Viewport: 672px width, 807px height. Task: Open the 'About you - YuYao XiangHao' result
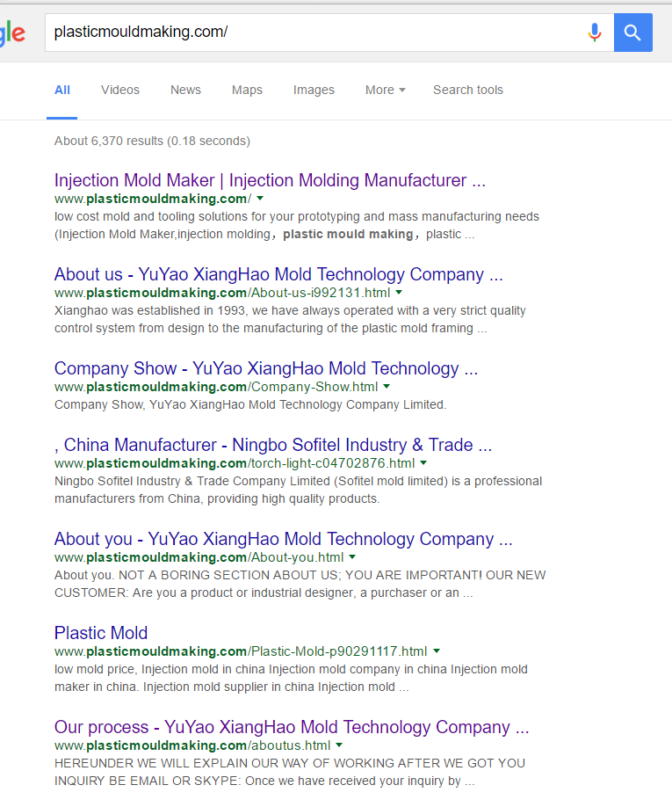[x=284, y=539]
